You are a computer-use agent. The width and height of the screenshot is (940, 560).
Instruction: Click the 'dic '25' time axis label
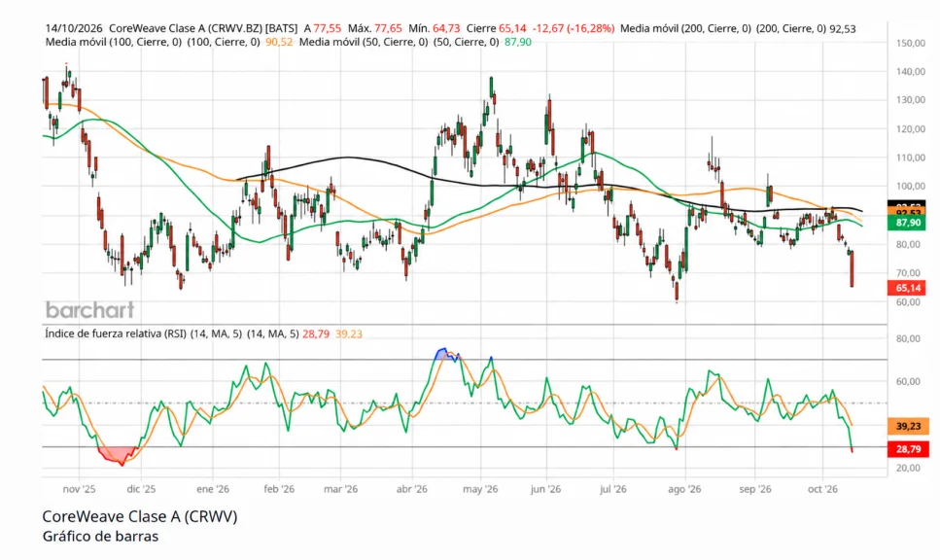142,489
